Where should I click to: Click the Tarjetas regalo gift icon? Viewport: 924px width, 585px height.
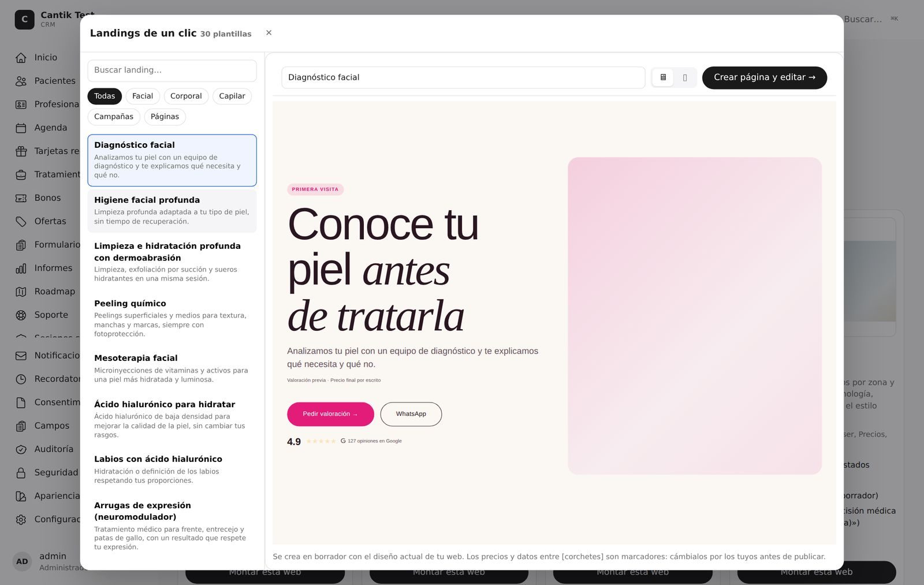point(21,151)
